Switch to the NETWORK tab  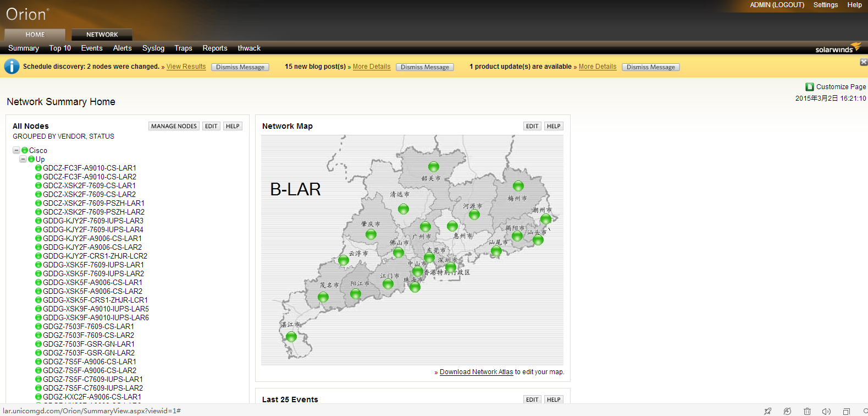pyautogui.click(x=102, y=35)
